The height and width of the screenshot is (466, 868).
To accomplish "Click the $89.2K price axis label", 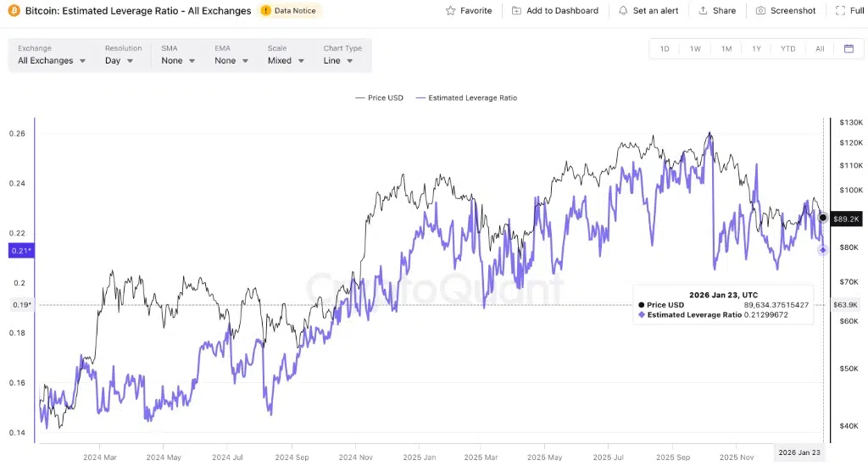I will coord(845,219).
